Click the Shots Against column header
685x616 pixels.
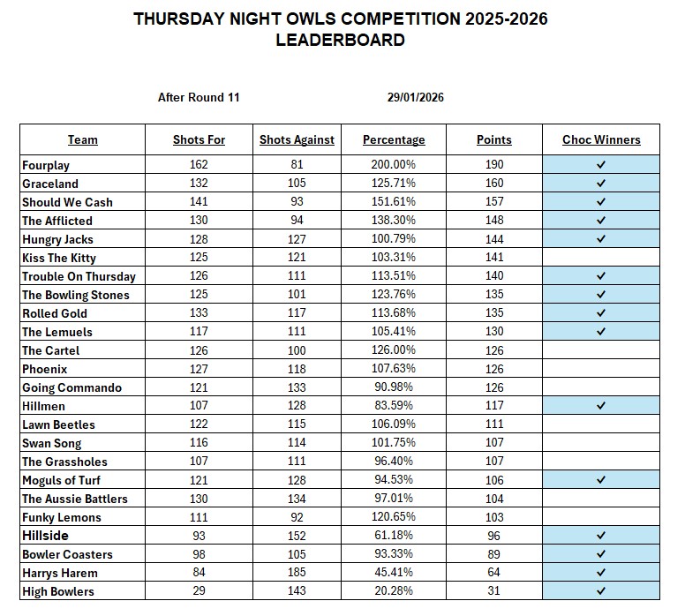(x=297, y=139)
